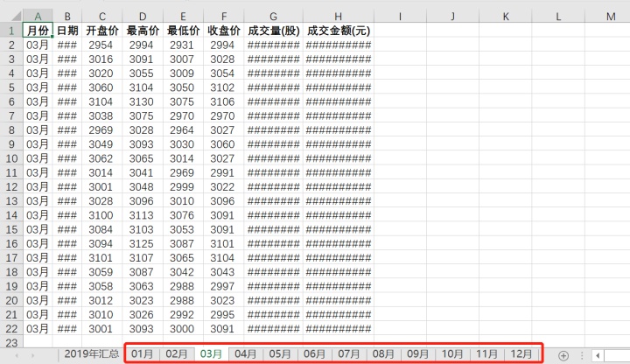The height and width of the screenshot is (364, 630).
Task: Click opening price cell 3012
Action: 102,300
